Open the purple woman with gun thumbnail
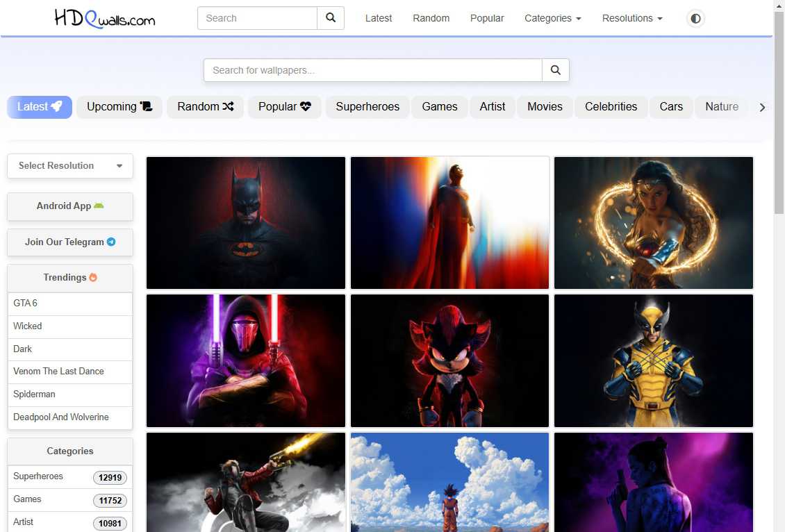Image resolution: width=785 pixels, height=532 pixels. [x=653, y=483]
